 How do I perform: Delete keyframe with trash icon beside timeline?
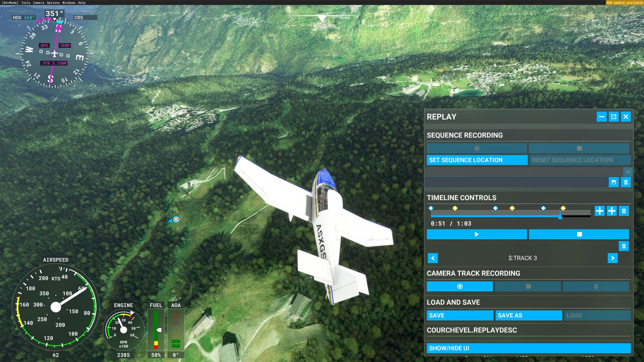point(624,211)
